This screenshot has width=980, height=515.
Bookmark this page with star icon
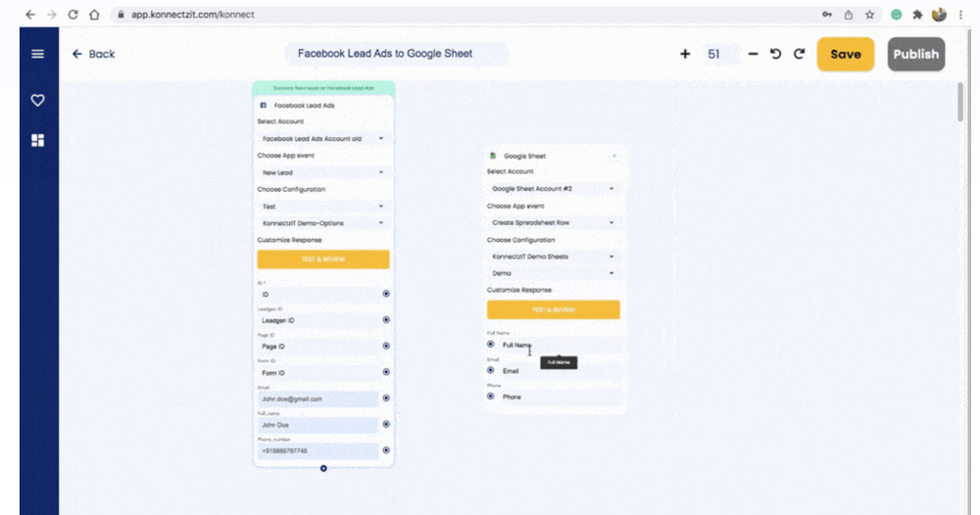pyautogui.click(x=869, y=15)
